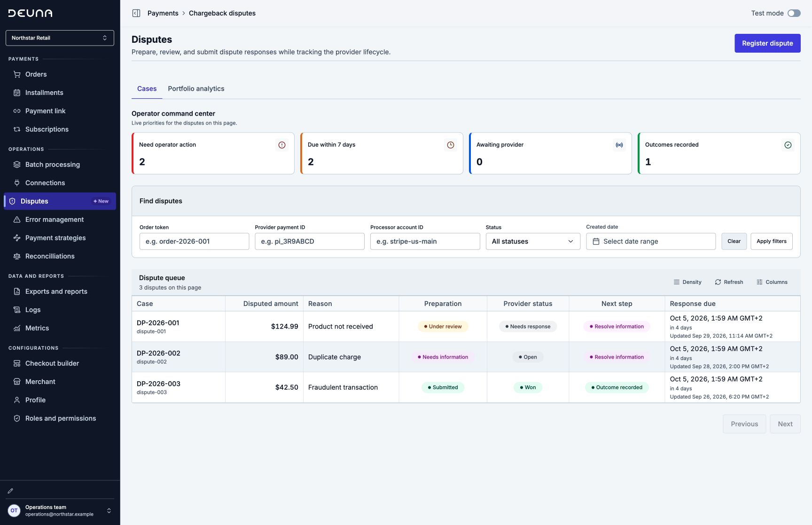Click the Submitted badge
This screenshot has height=525, width=812.
443,387
